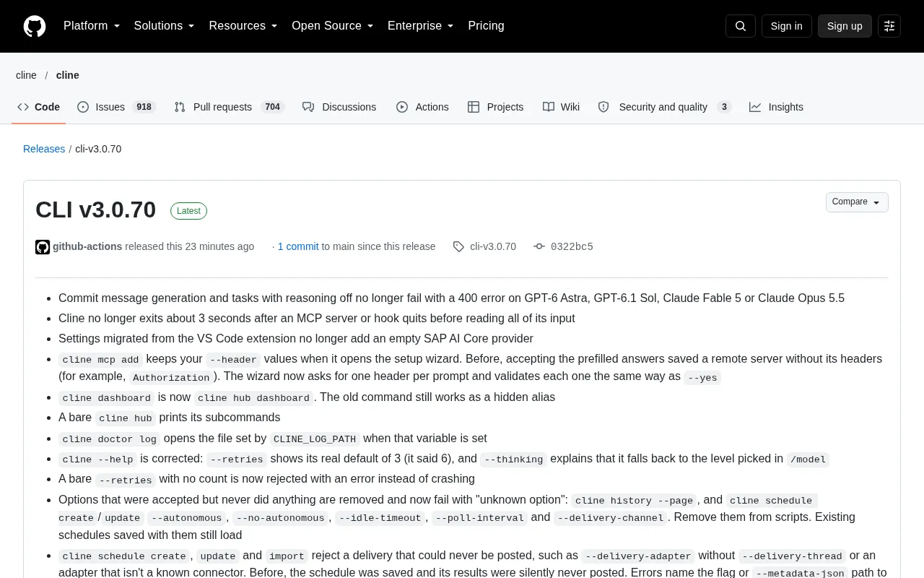
Task: Click the Wiki book icon
Action: (549, 107)
